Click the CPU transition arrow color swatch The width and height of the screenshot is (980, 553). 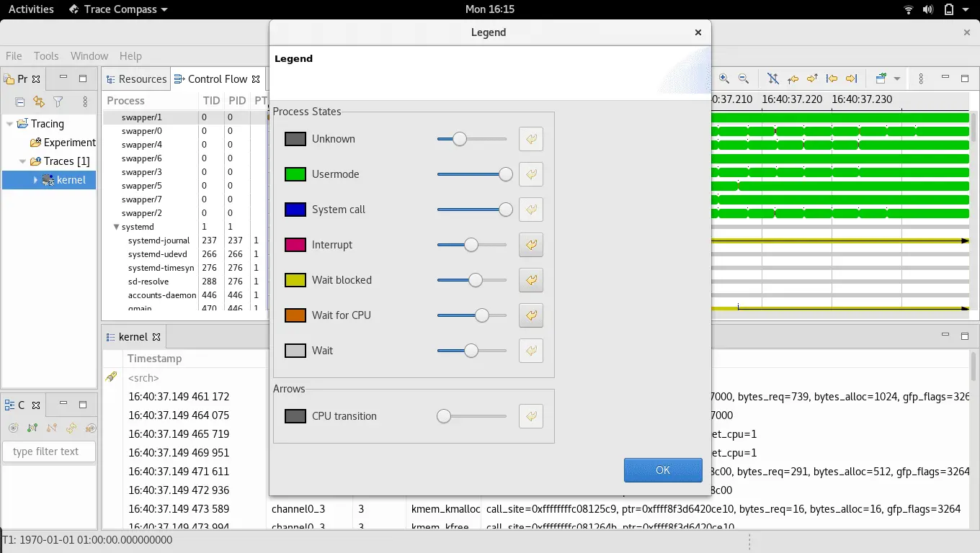tap(295, 416)
